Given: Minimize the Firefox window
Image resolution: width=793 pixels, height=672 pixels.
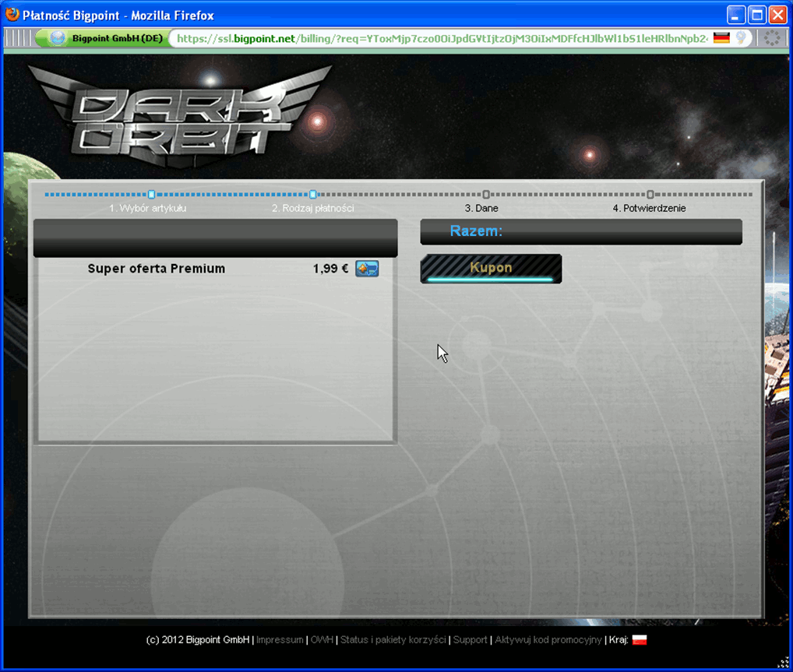Looking at the screenshot, I should pyautogui.click(x=736, y=15).
